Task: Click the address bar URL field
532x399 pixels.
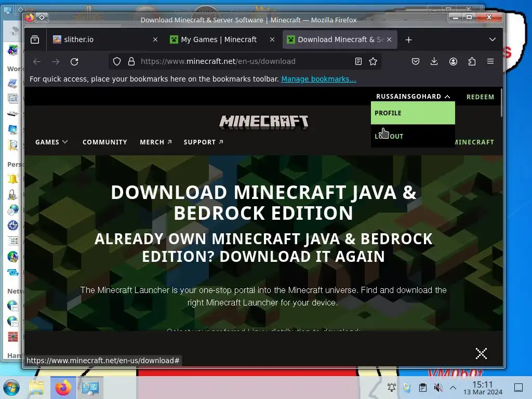Action: point(245,61)
